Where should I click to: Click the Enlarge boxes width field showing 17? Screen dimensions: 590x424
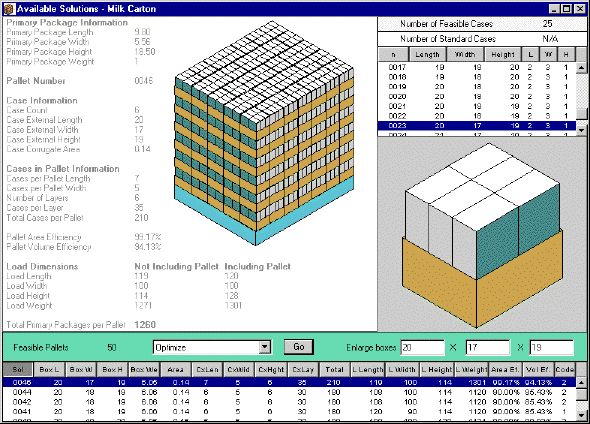click(488, 347)
